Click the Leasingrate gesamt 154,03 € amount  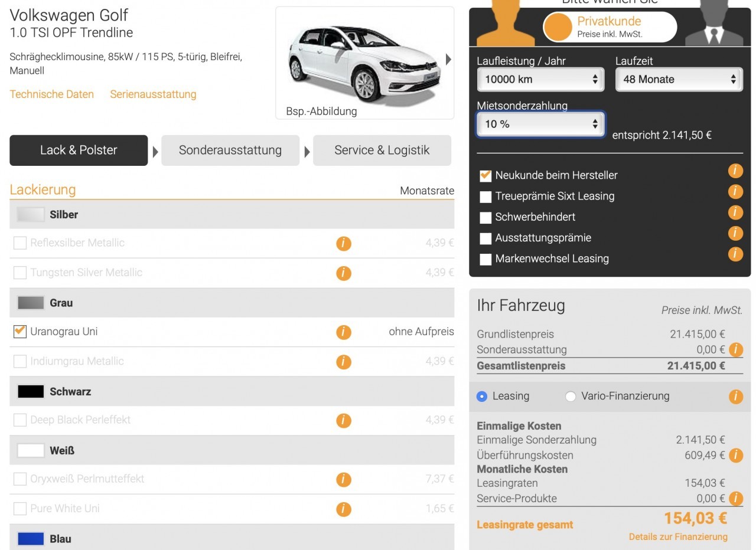(x=695, y=519)
